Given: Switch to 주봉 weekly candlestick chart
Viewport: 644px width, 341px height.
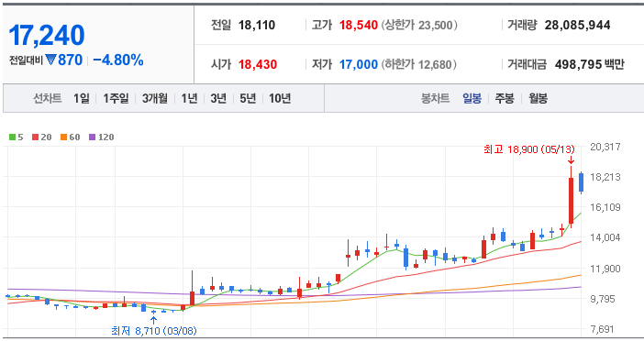Looking at the screenshot, I should pyautogui.click(x=505, y=98).
